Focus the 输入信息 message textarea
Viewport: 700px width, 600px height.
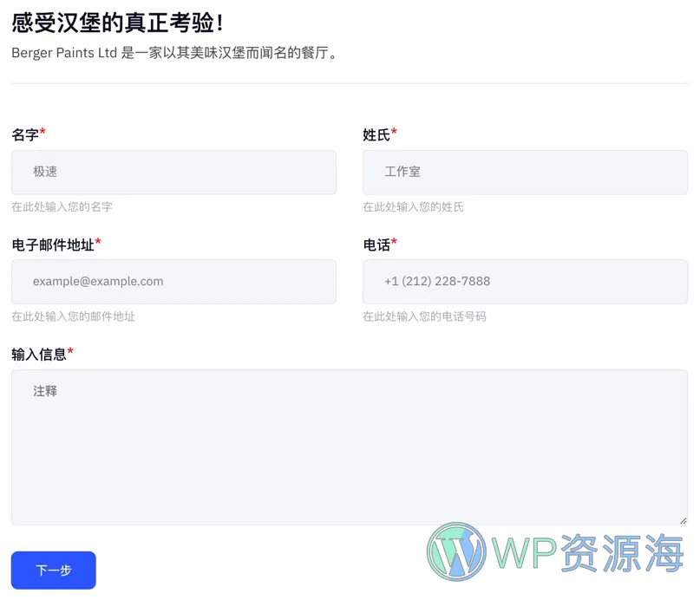(350, 447)
